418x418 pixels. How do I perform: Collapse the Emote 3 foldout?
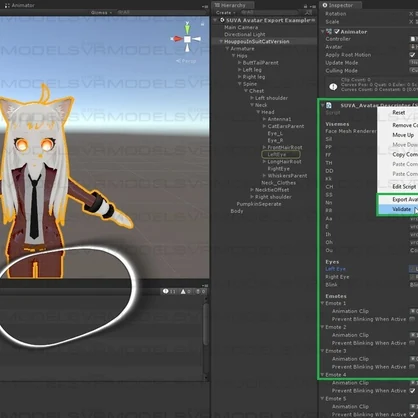[322, 351]
